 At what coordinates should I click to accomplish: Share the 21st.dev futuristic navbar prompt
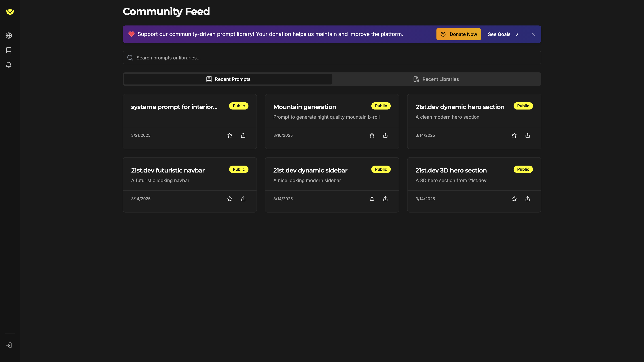[243, 199]
